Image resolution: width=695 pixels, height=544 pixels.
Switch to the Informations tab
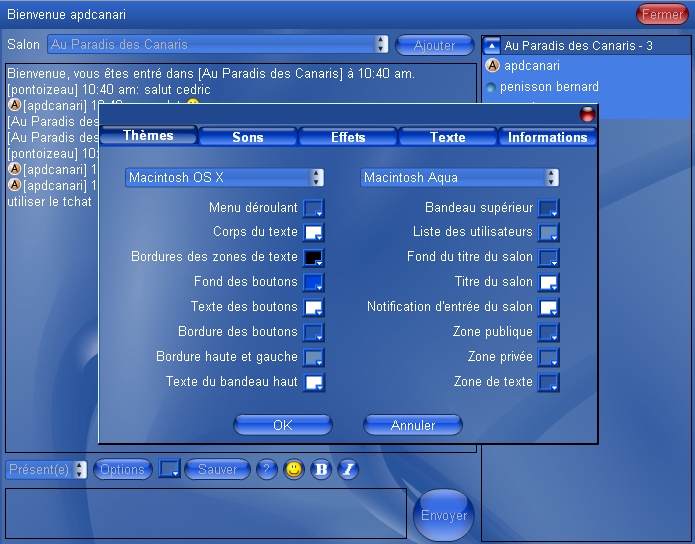[x=547, y=137]
